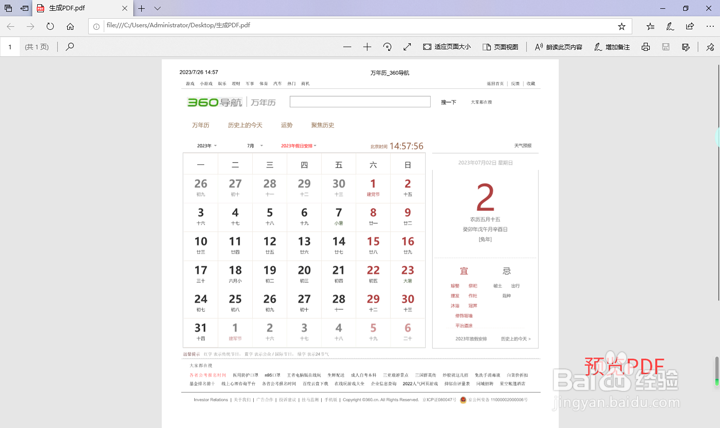This screenshot has width=720, height=428.
Task: Open 页面视图 page view options
Action: 500,47
